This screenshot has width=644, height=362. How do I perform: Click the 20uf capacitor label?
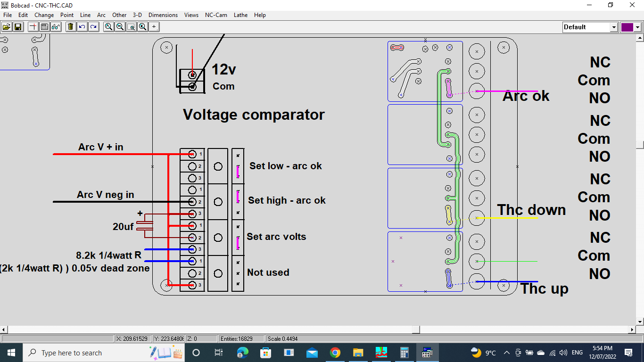point(123,227)
